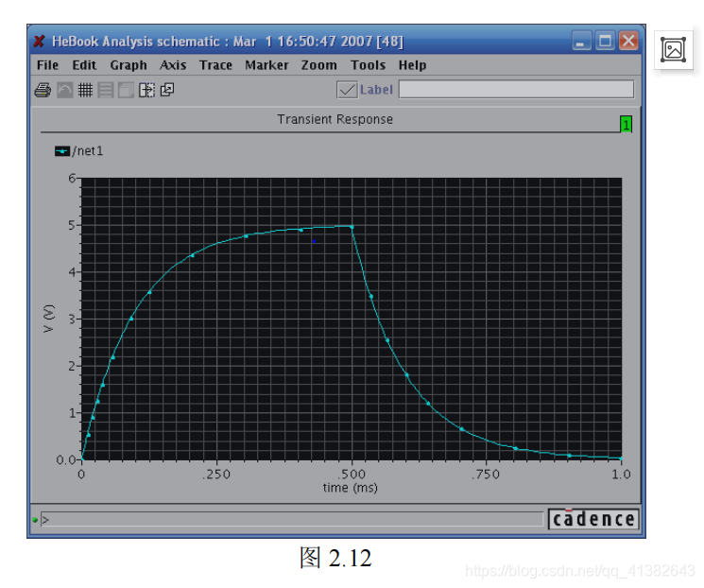Click the 5 tick label on y-axis

72,225
